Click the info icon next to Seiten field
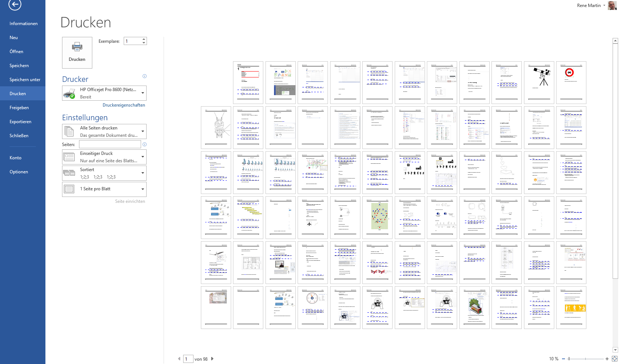Screen dimensions: 620x364 tap(144, 145)
